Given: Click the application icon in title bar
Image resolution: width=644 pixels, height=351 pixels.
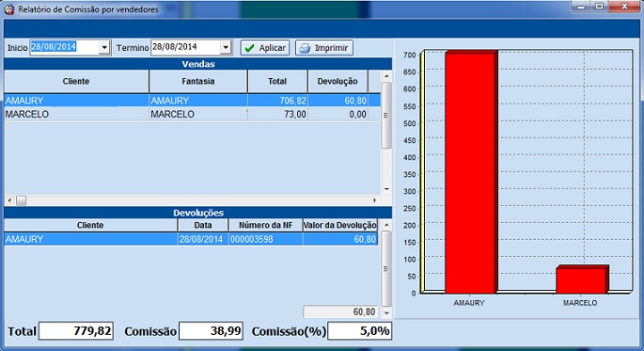Looking at the screenshot, I should point(9,9).
